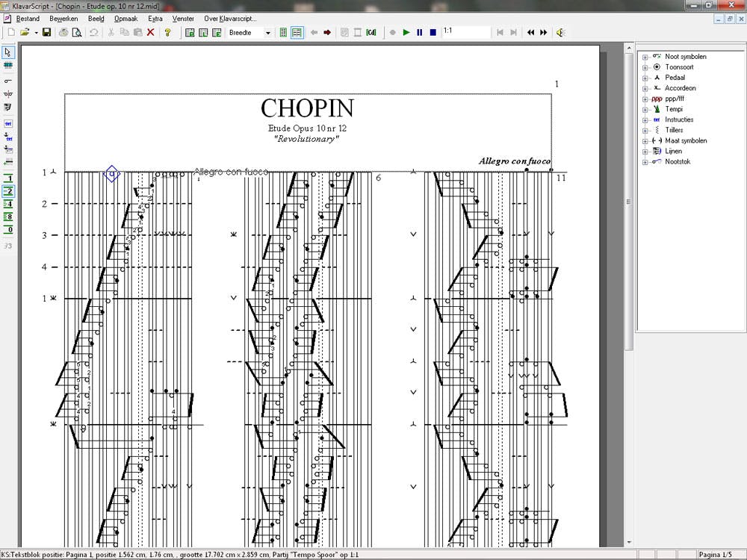The image size is (747, 560).
Task: Open the Bestand menu
Action: tap(28, 19)
